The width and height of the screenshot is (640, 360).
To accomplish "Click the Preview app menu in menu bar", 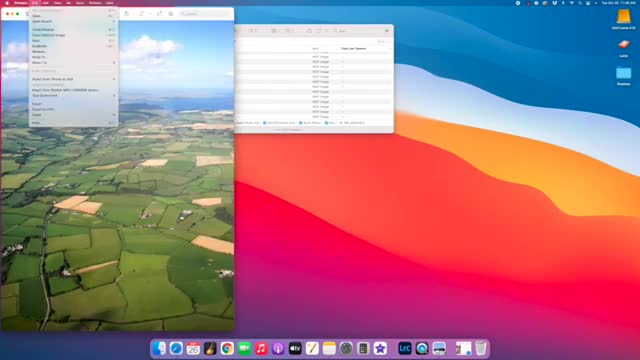I will 20,3.
